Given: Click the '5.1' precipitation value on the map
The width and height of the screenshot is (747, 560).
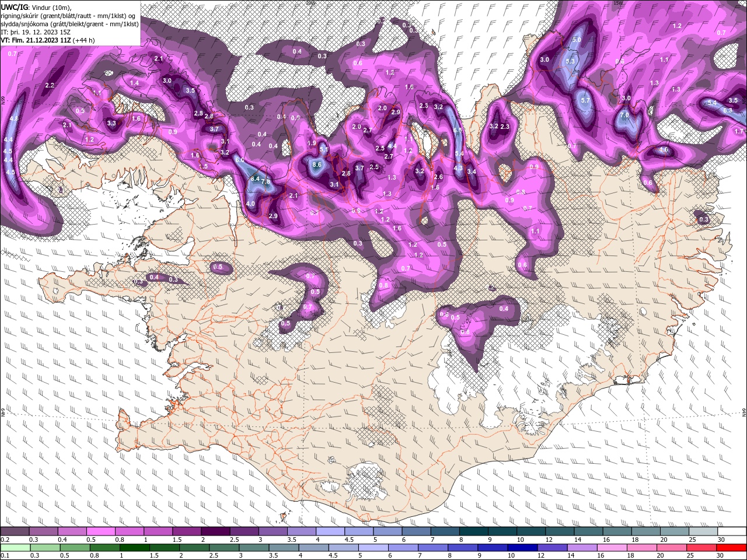Looking at the screenshot, I should click(324, 150).
